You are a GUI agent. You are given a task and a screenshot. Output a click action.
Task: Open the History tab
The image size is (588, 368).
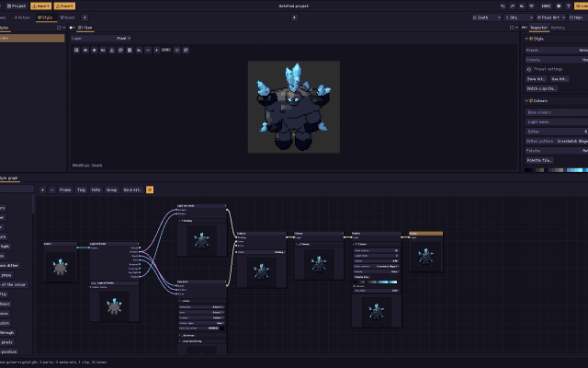558,28
